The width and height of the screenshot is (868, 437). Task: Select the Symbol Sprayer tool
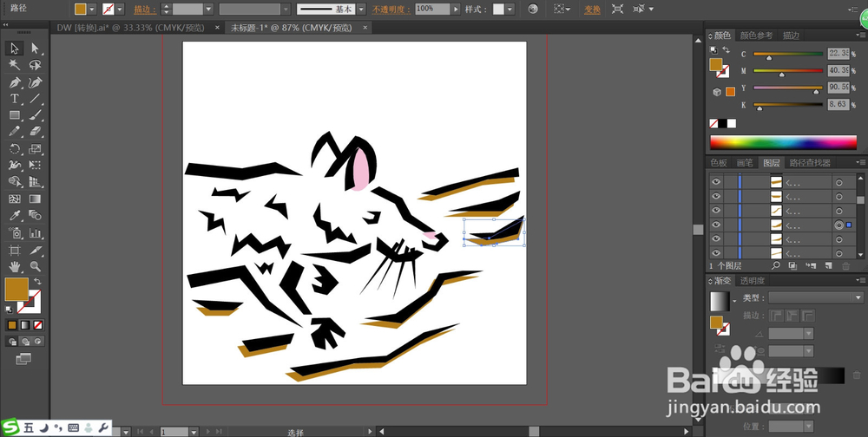point(15,232)
